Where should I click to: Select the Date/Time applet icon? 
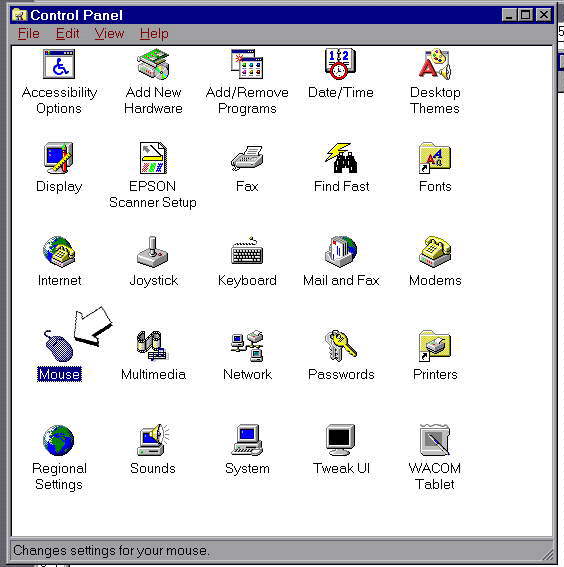(340, 64)
